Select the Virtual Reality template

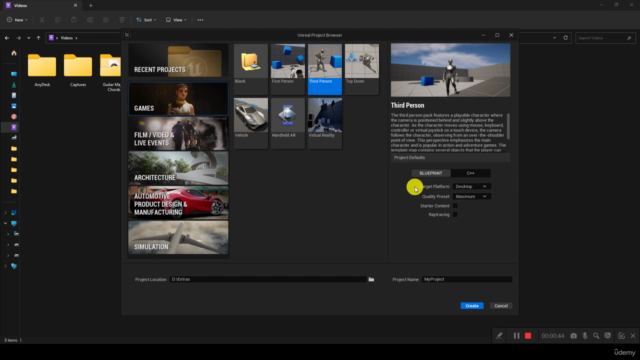(x=325, y=123)
